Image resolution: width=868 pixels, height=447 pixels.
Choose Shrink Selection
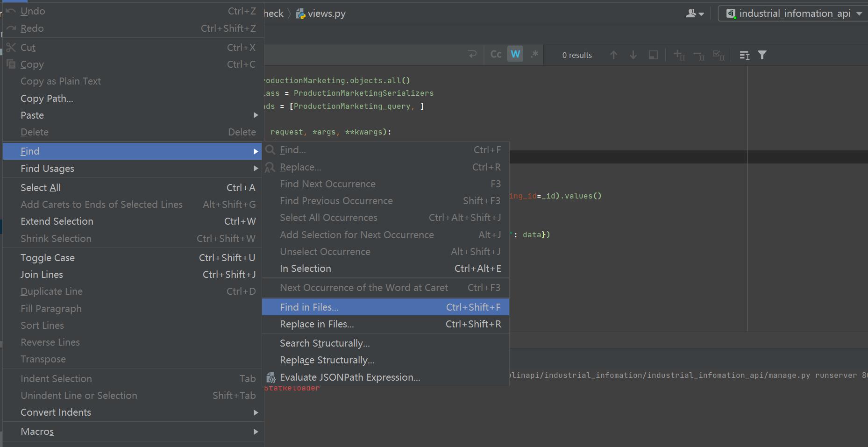tap(132, 239)
